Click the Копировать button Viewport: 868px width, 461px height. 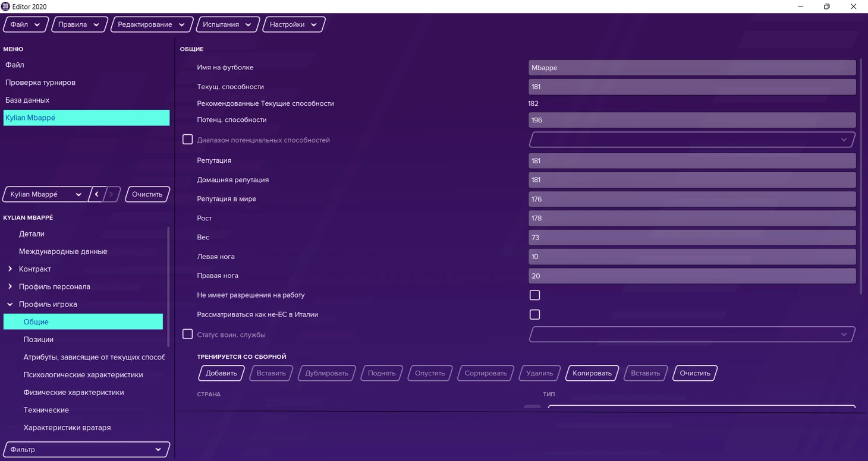point(592,373)
